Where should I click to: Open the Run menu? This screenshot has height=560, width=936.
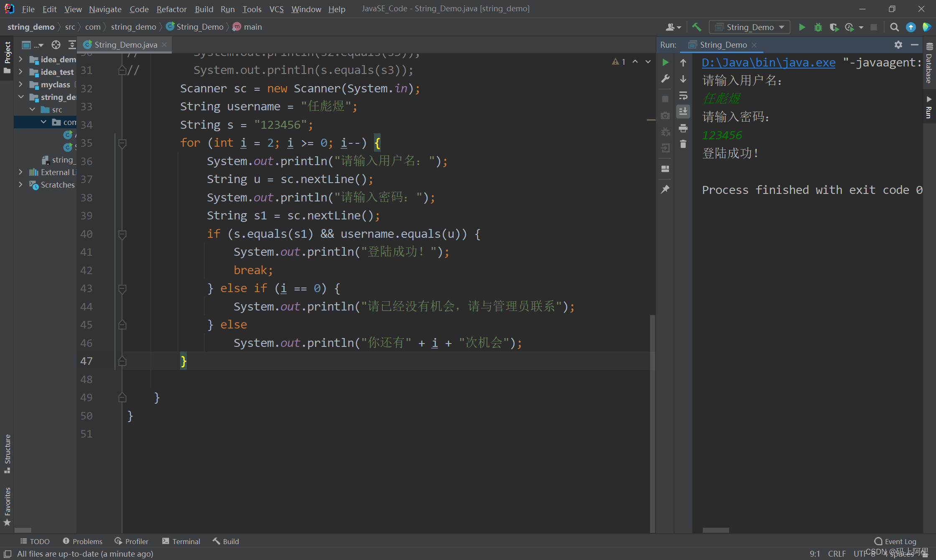pos(228,9)
